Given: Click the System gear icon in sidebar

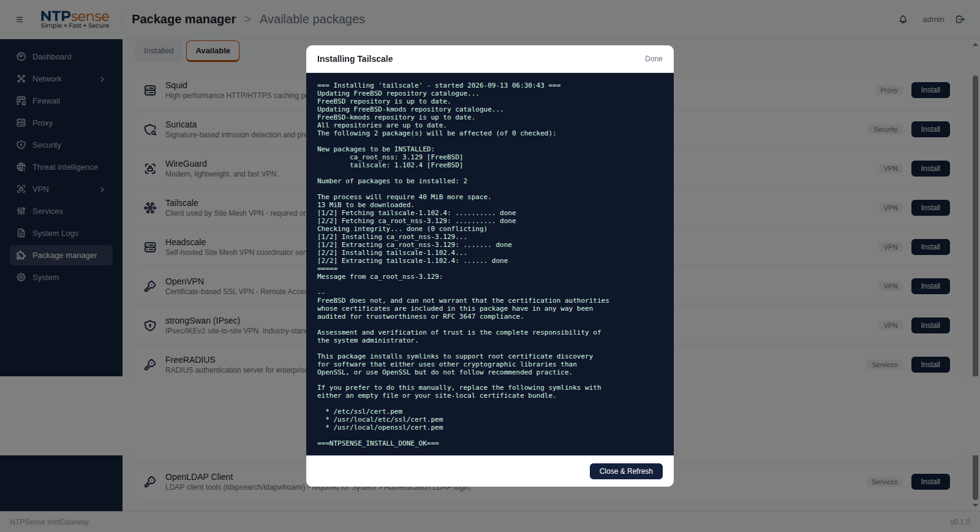Looking at the screenshot, I should click(x=21, y=277).
